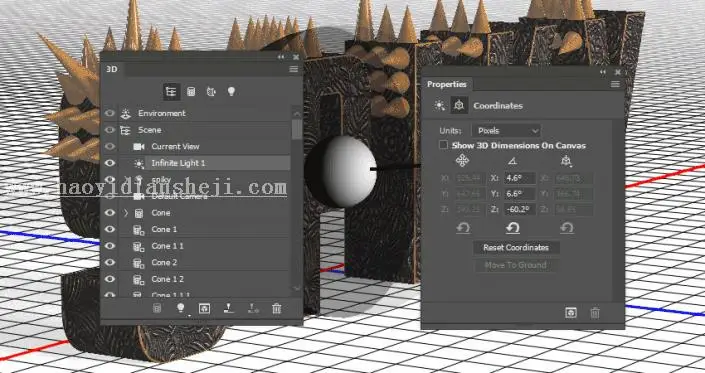Reset the scale values with the undo arrow

(567, 228)
